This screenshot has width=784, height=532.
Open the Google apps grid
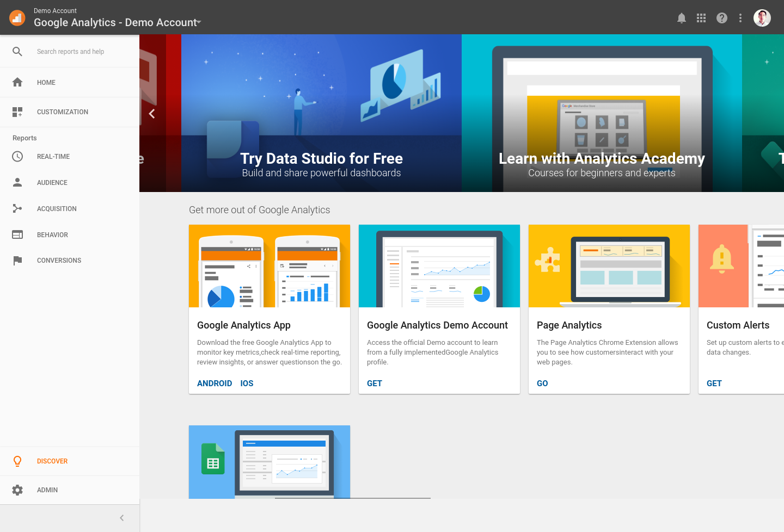[701, 18]
